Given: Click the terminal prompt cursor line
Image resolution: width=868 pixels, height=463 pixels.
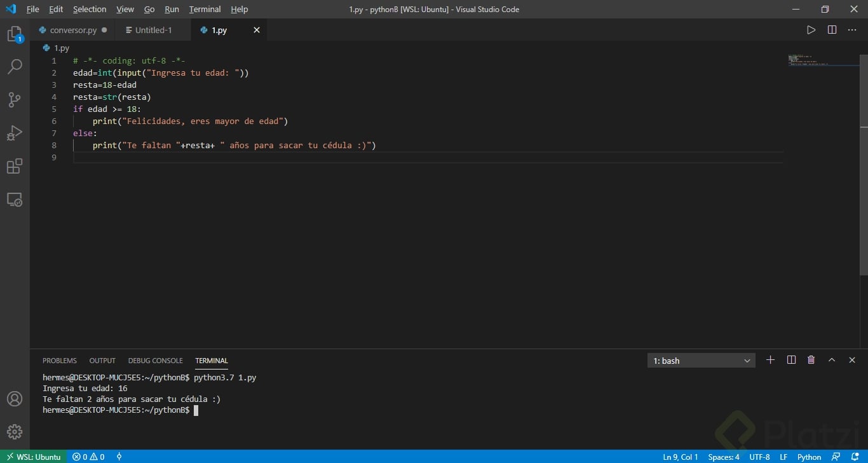Looking at the screenshot, I should click(121, 410).
